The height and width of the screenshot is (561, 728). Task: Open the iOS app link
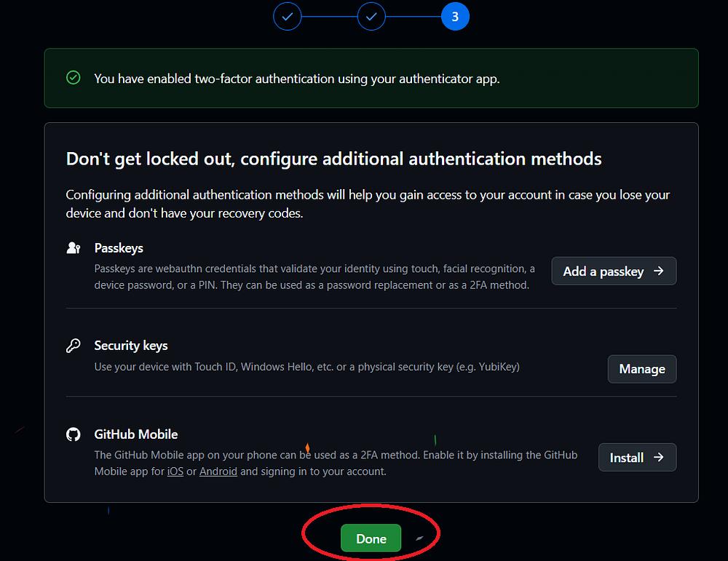click(x=175, y=471)
